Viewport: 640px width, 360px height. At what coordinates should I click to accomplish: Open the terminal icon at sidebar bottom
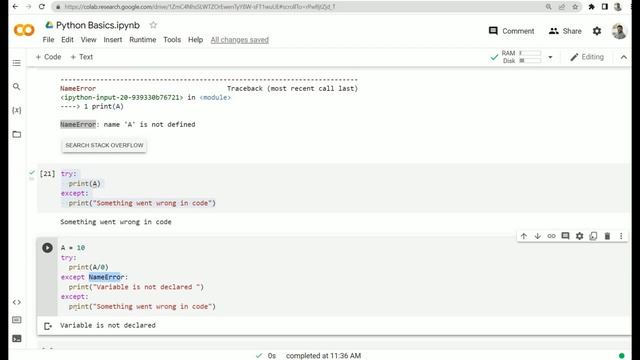(17, 338)
